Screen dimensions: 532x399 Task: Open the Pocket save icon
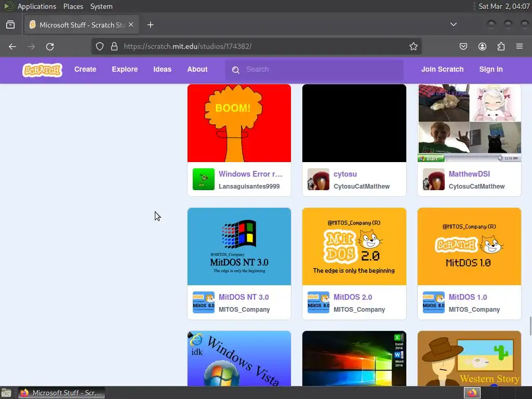pyautogui.click(x=463, y=46)
